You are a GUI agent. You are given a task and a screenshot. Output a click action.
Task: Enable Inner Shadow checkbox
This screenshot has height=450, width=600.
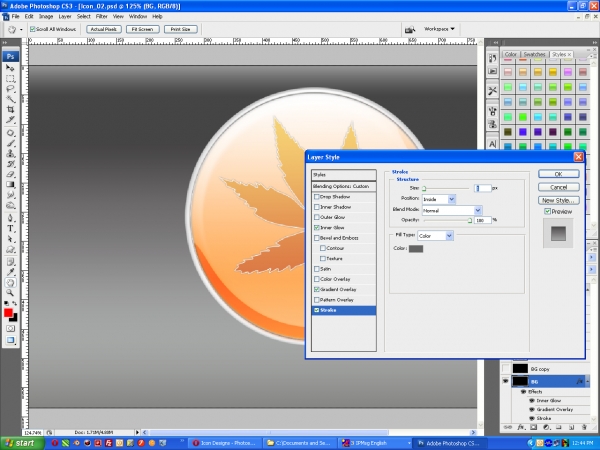(316, 207)
